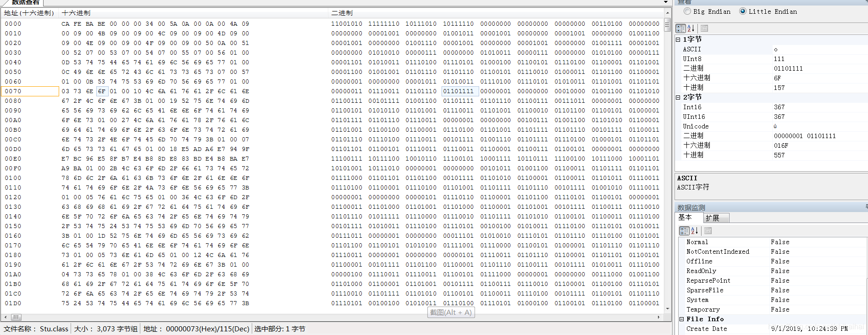Switch data monitor to categorized view

tap(684, 231)
